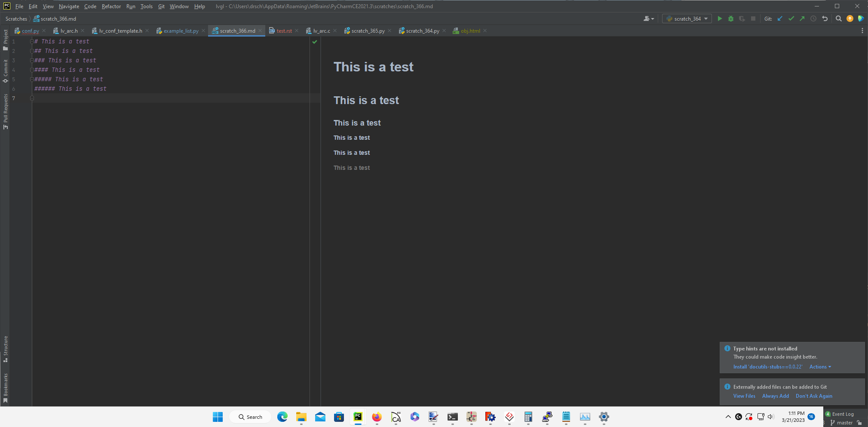Collapse the heading fold on line one
Viewport: 868px width, 427px height.
pos(32,41)
